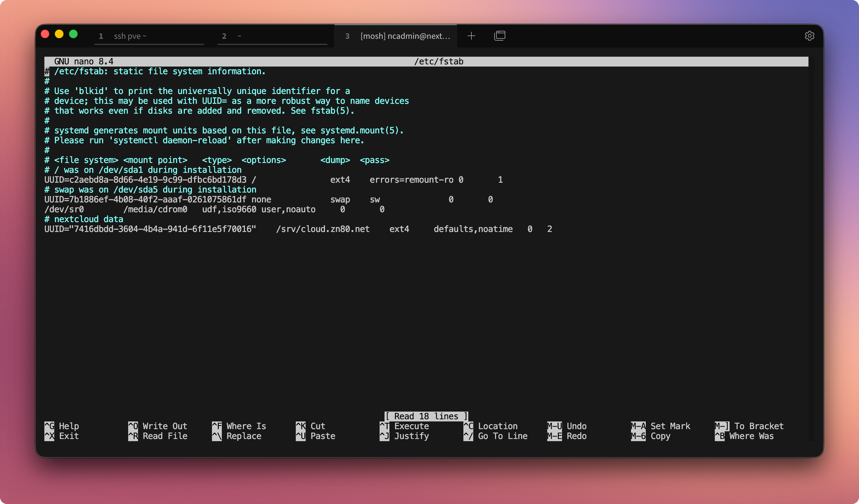Open the split pane window icon
The height and width of the screenshot is (504, 859).
click(x=499, y=36)
